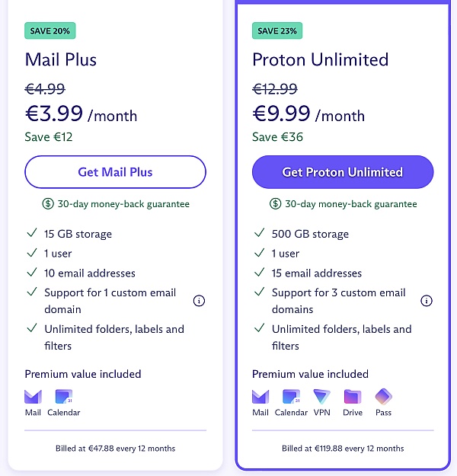Open info icon for Unlimited custom domains
This screenshot has height=476, width=457.
point(427,301)
